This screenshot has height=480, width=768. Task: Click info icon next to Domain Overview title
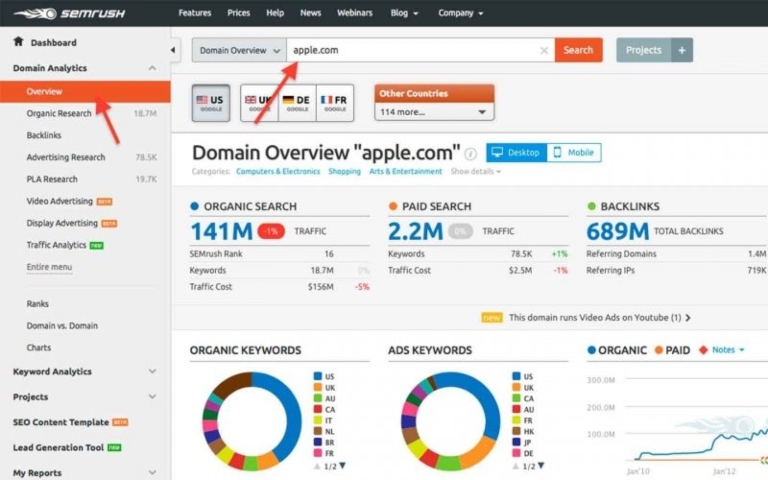pyautogui.click(x=471, y=154)
